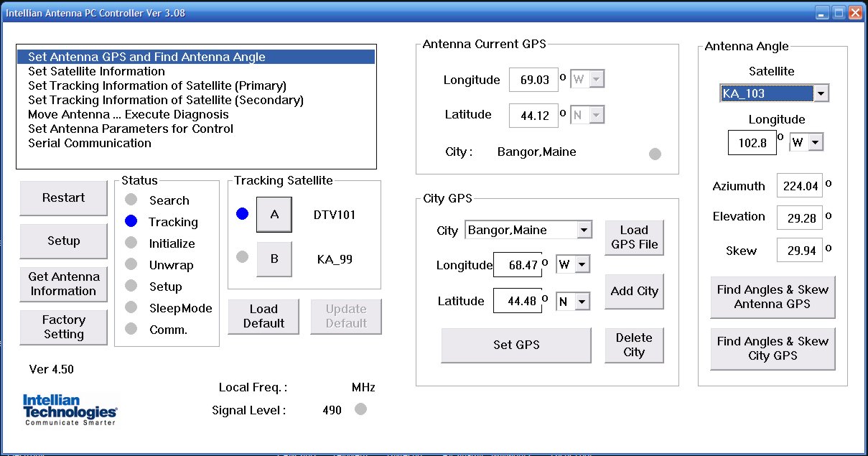Click Antenna Current GPS longitude field 69.03
The height and width of the screenshot is (456, 868).
pos(533,80)
